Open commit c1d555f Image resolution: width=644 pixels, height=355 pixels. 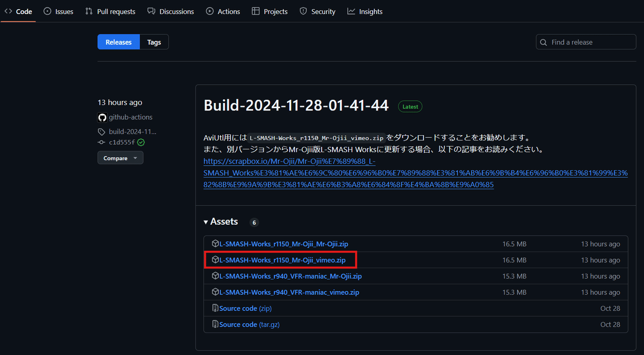click(x=122, y=143)
